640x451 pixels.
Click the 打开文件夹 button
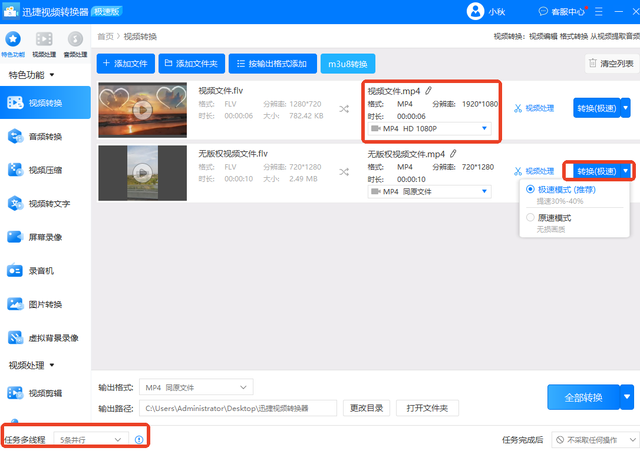(x=427, y=408)
